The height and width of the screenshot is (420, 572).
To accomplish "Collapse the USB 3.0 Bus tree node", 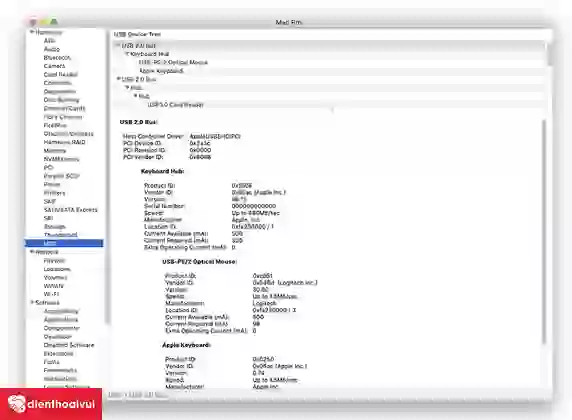I will coord(118,45).
